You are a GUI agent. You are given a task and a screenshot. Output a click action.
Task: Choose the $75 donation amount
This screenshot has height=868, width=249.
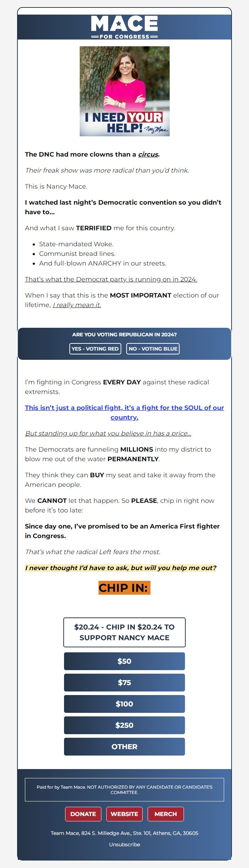124,683
